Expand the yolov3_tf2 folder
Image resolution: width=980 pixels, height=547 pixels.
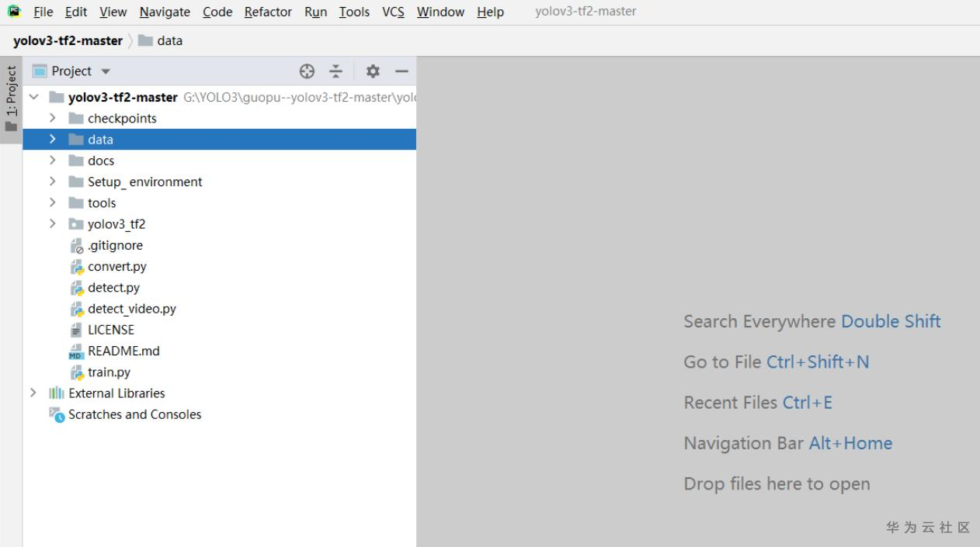point(53,224)
